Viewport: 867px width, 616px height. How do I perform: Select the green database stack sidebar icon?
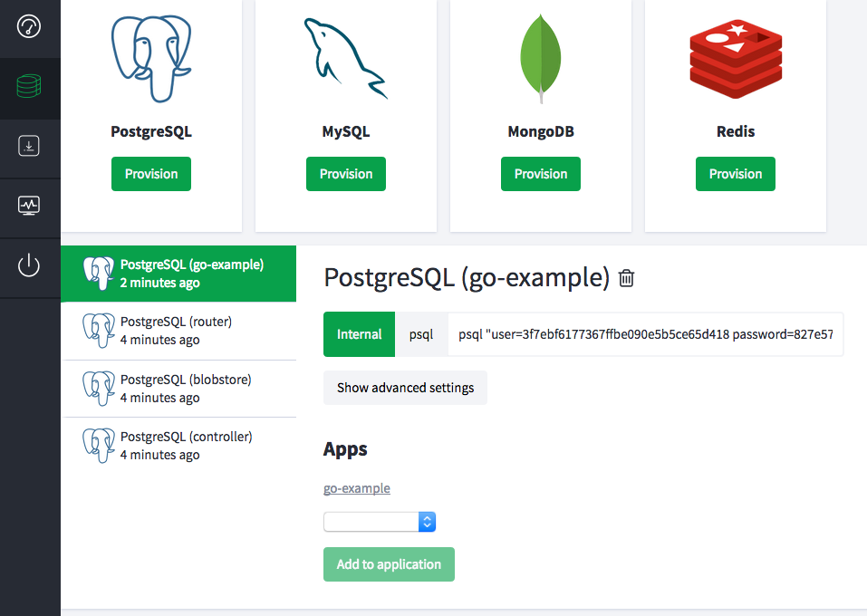coord(29,86)
